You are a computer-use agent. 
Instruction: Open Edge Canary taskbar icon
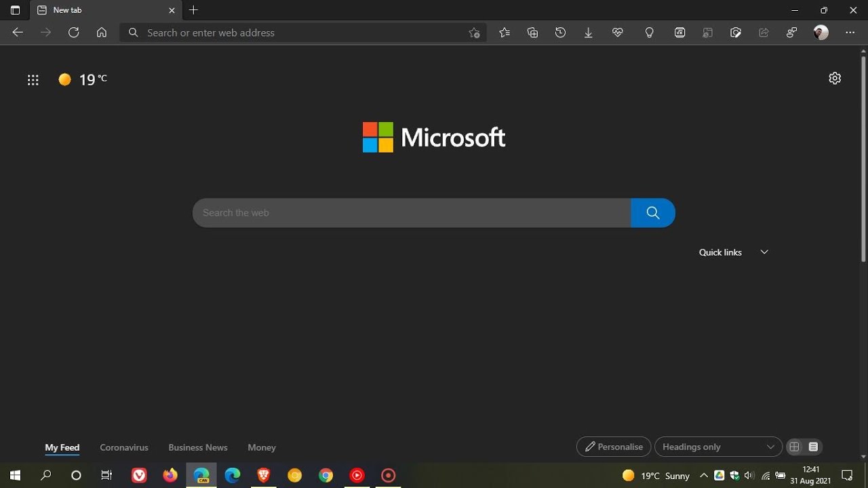[x=201, y=475]
